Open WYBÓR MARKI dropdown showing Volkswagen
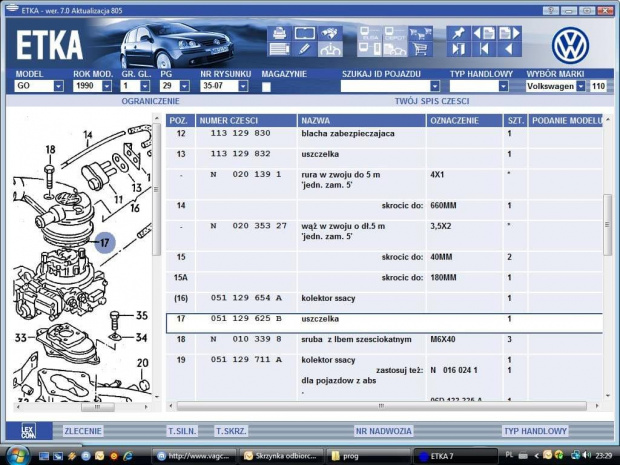The image size is (620, 465). click(580, 86)
